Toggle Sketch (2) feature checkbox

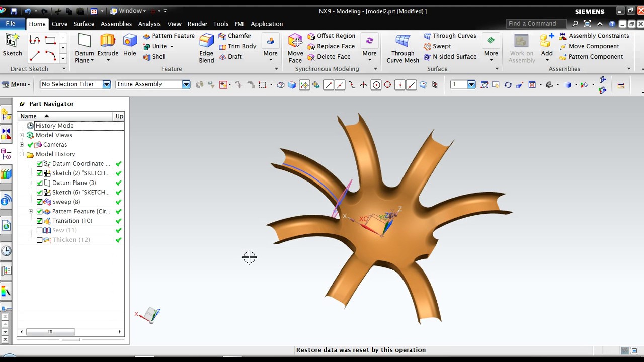(40, 173)
